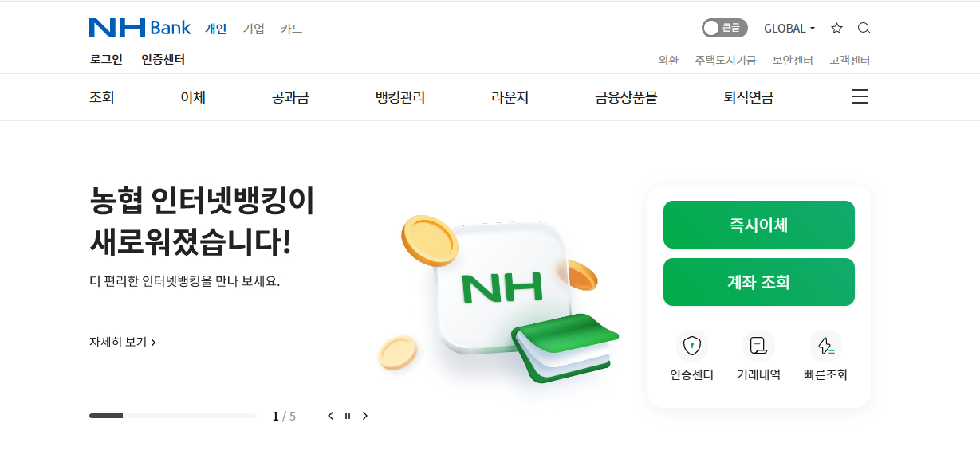
Task: Click the NH Bank logo
Action: [x=140, y=28]
